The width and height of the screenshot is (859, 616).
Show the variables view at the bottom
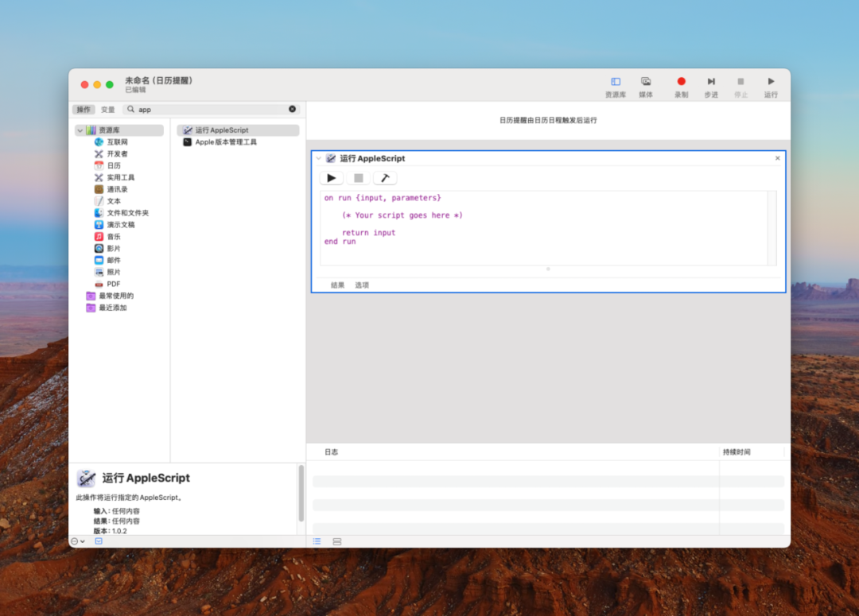tap(337, 541)
